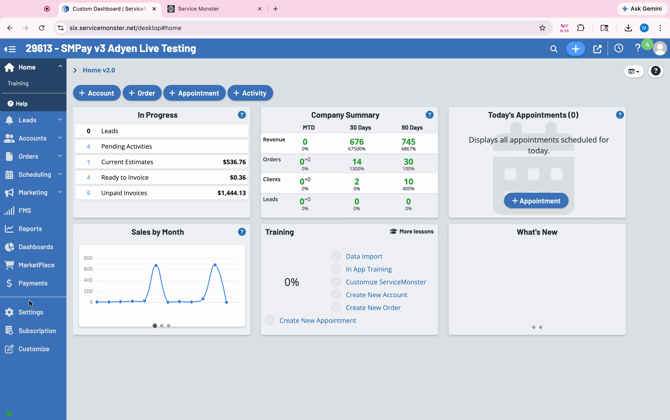This screenshot has width=670, height=420.
Task: Open the blue plus quick-add icon
Action: [x=575, y=49]
